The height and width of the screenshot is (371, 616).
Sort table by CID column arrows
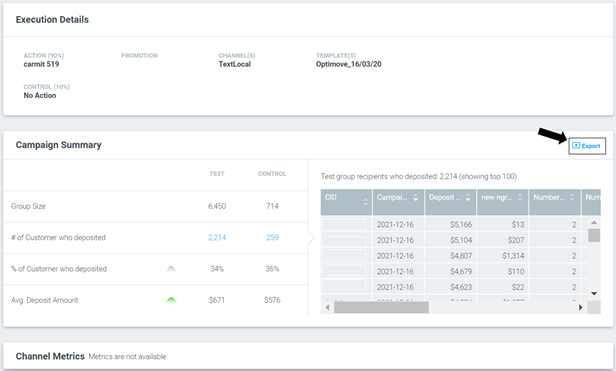click(365, 202)
